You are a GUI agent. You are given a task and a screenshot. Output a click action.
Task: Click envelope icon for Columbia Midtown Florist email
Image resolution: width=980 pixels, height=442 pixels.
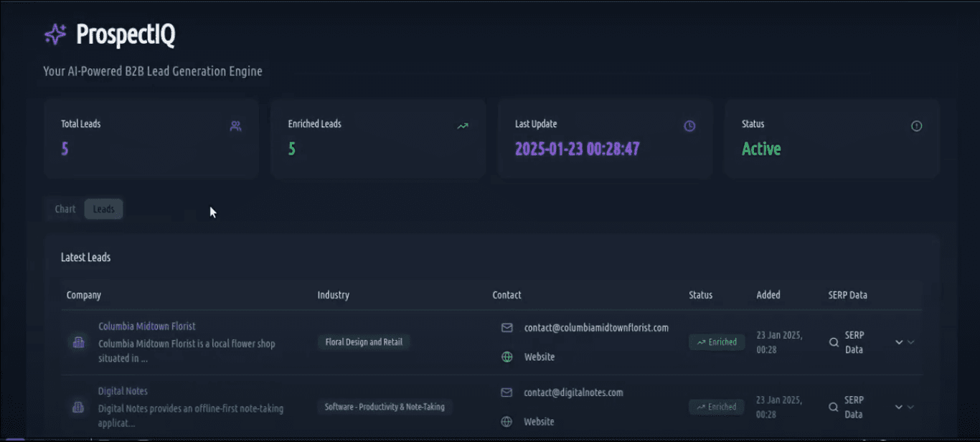pyautogui.click(x=507, y=328)
